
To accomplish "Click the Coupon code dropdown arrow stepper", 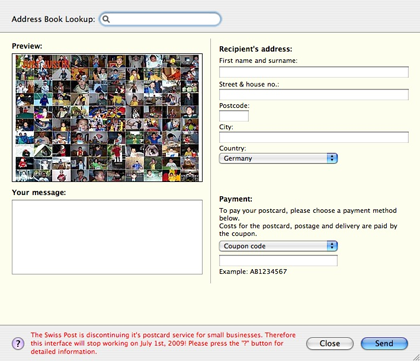I will tap(332, 246).
